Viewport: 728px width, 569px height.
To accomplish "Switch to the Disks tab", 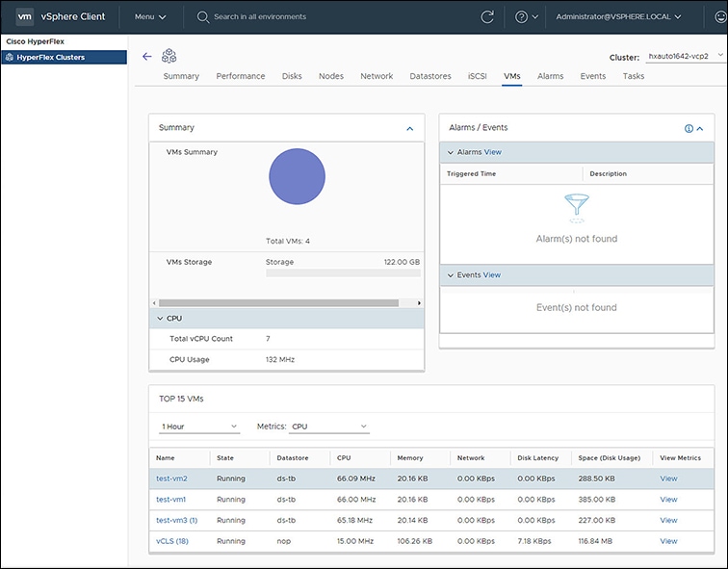I will pos(292,76).
